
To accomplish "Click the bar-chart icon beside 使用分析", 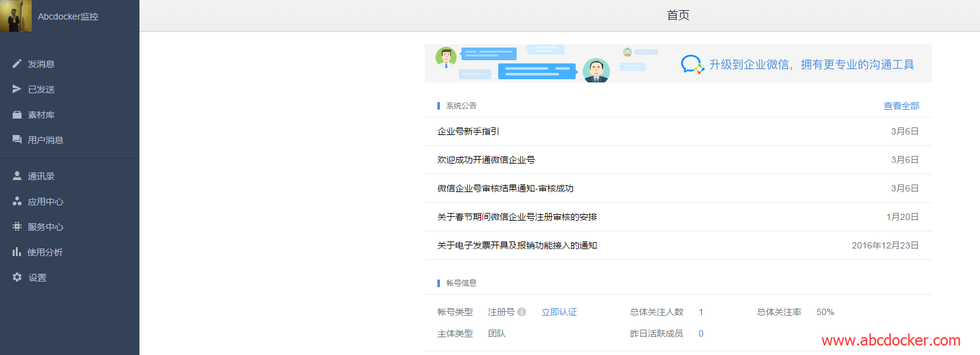I will 17,252.
